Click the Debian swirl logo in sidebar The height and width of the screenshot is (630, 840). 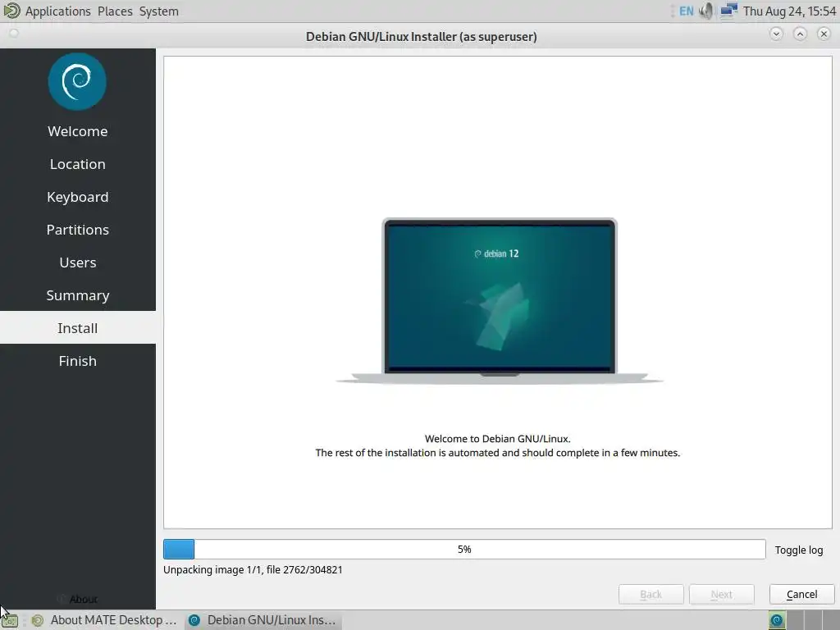pyautogui.click(x=77, y=81)
